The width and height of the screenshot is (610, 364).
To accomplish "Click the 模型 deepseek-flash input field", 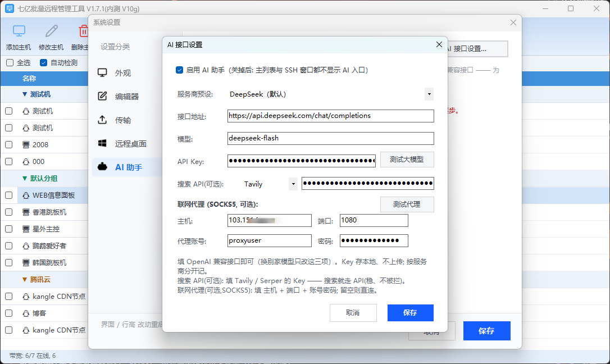I will (x=331, y=138).
